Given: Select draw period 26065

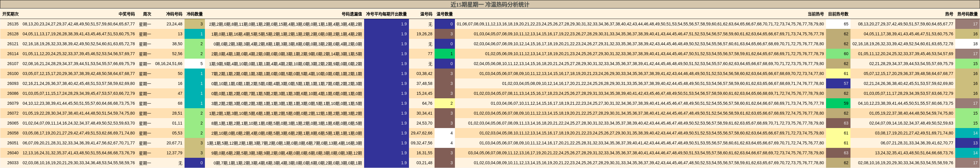Looking at the screenshot, I should point(13,123).
